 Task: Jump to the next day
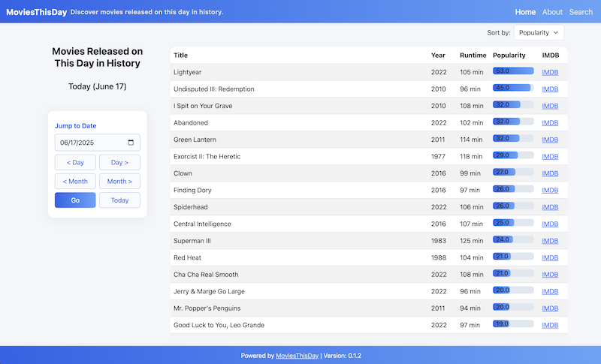click(x=119, y=162)
